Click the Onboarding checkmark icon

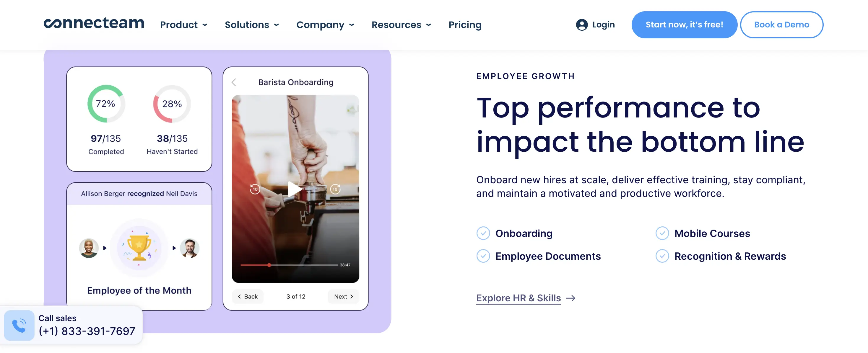tap(483, 233)
